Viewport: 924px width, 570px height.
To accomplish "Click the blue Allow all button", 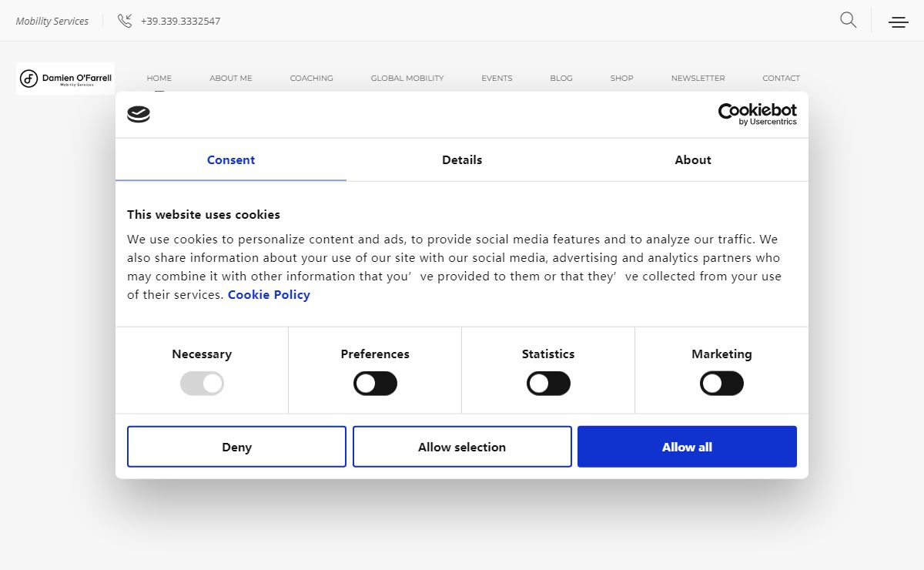I will [x=687, y=447].
